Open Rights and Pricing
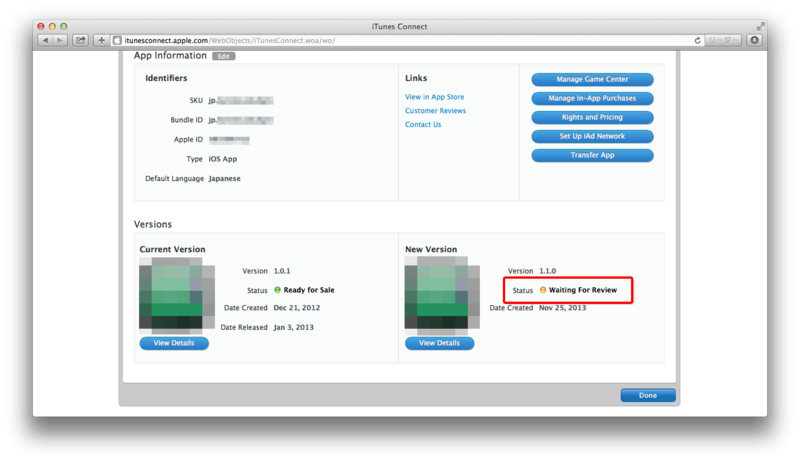 (592, 117)
